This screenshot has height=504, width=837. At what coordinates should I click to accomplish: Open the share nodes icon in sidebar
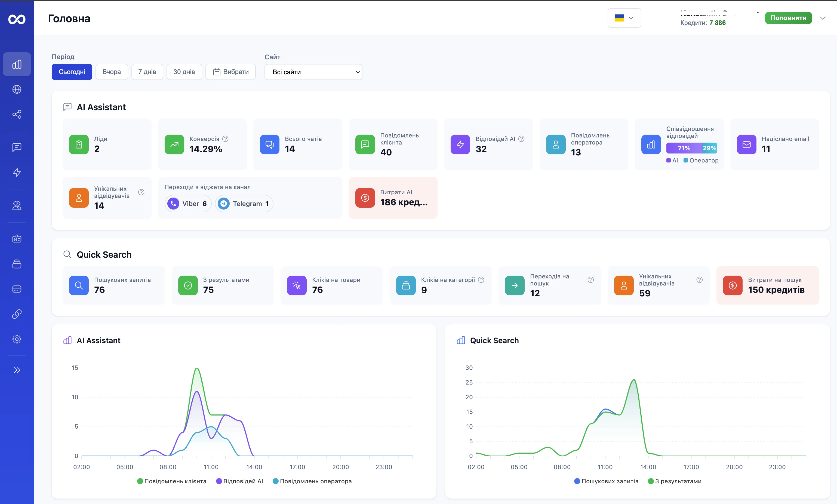pyautogui.click(x=17, y=114)
